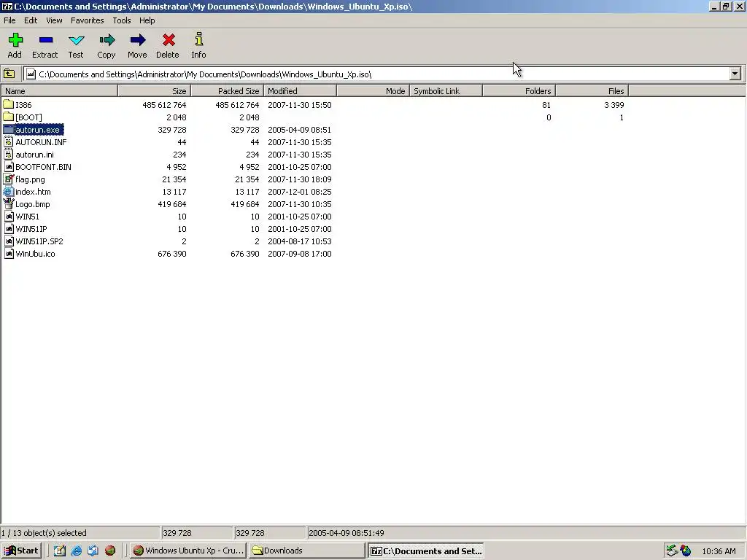The width and height of the screenshot is (747, 560).
Task: Click the 7-Zip window title icon
Action: point(7,6)
